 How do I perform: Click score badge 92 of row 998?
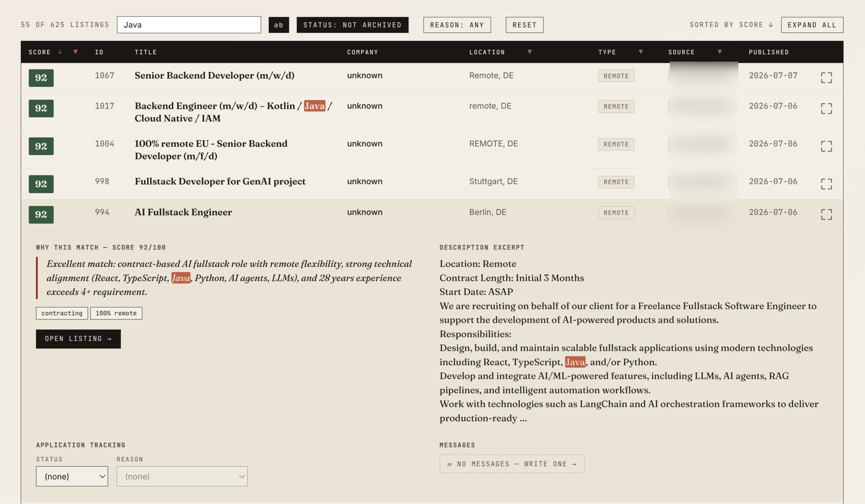[41, 184]
